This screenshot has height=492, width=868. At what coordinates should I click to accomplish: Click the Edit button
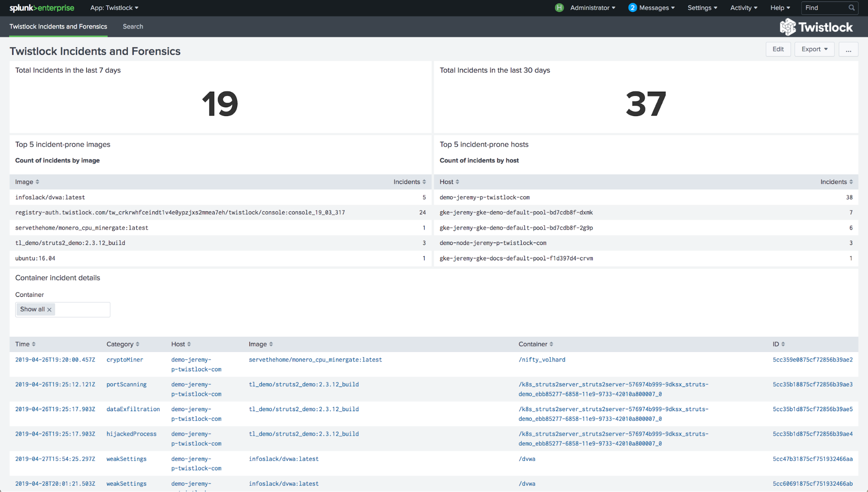[778, 49]
